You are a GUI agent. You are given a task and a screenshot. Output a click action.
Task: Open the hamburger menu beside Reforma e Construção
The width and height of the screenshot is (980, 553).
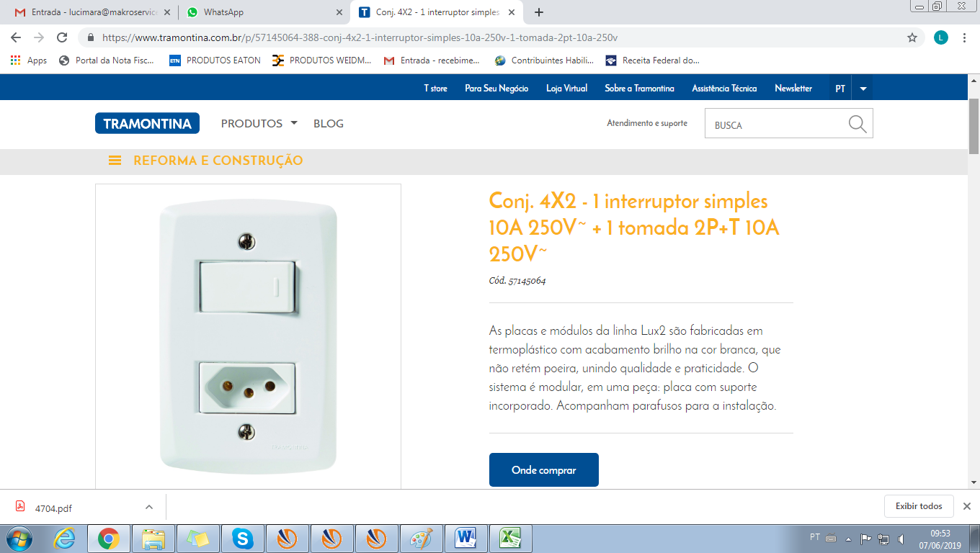115,161
